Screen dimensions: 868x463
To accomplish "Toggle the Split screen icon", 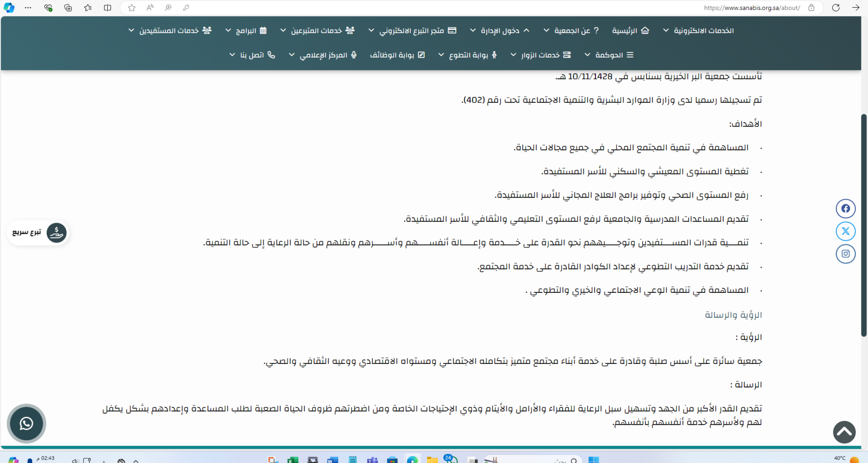I will (x=107, y=8).
